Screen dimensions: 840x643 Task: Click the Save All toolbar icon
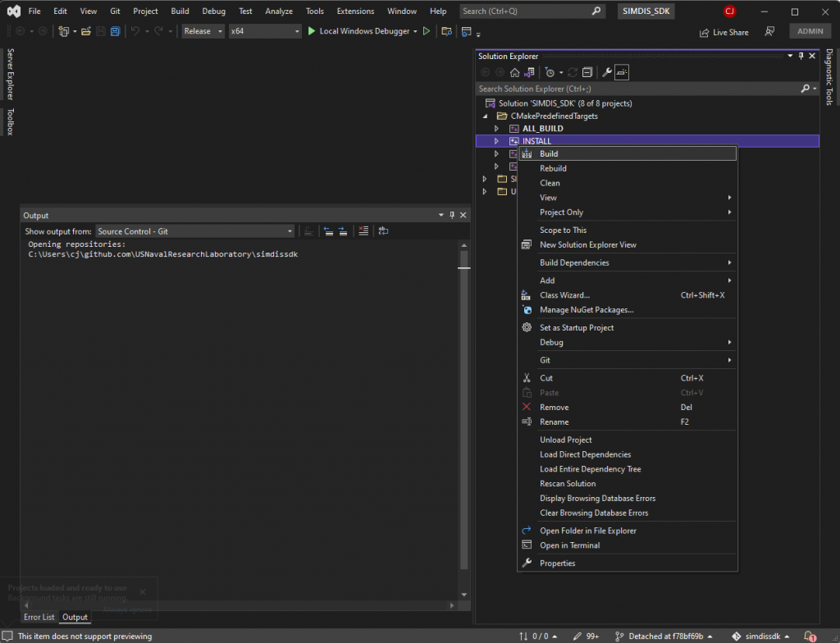(x=115, y=31)
